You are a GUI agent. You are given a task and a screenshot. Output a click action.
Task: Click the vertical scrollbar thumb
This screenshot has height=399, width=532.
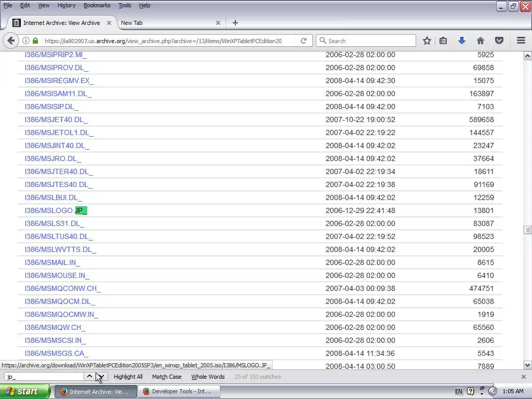click(528, 230)
